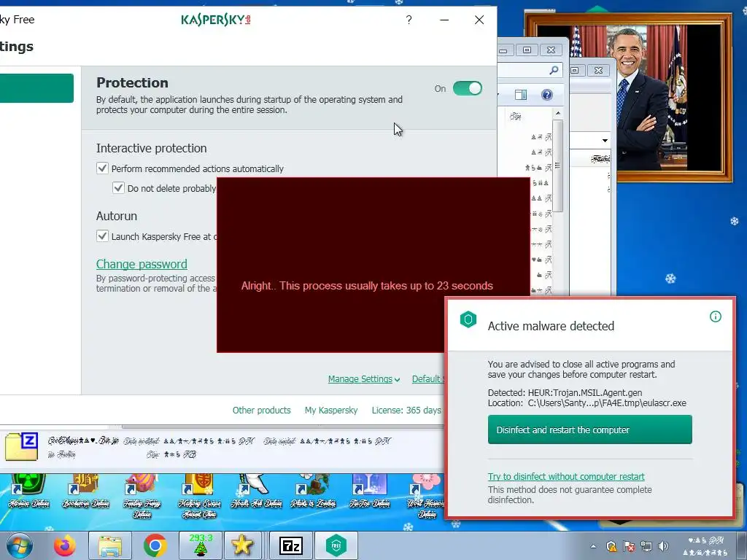Show hidden tray icons arrow
This screenshot has height=560, width=747.
(593, 546)
